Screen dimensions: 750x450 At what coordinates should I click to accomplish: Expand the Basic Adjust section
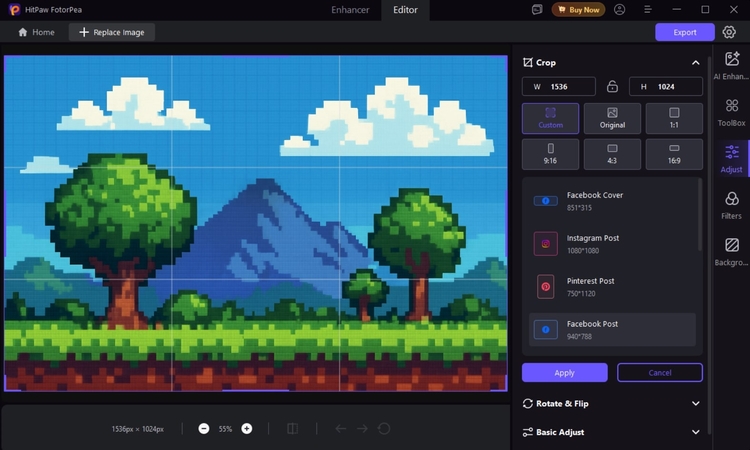point(695,432)
